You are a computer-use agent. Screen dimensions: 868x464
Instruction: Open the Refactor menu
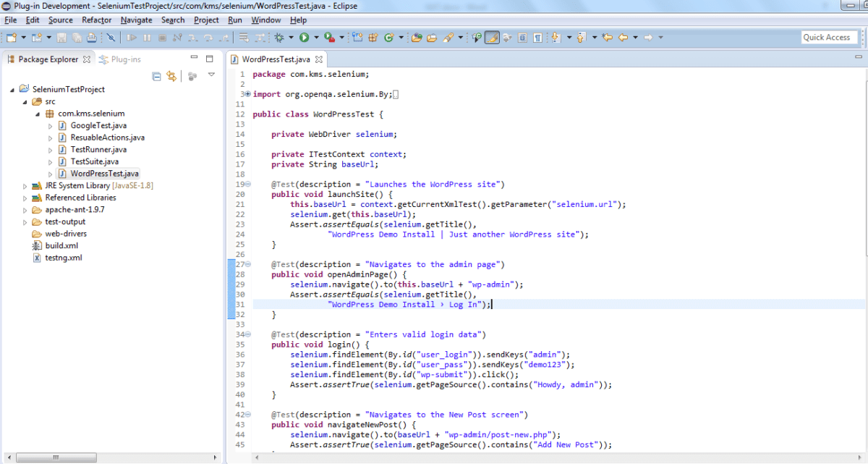[x=96, y=20]
